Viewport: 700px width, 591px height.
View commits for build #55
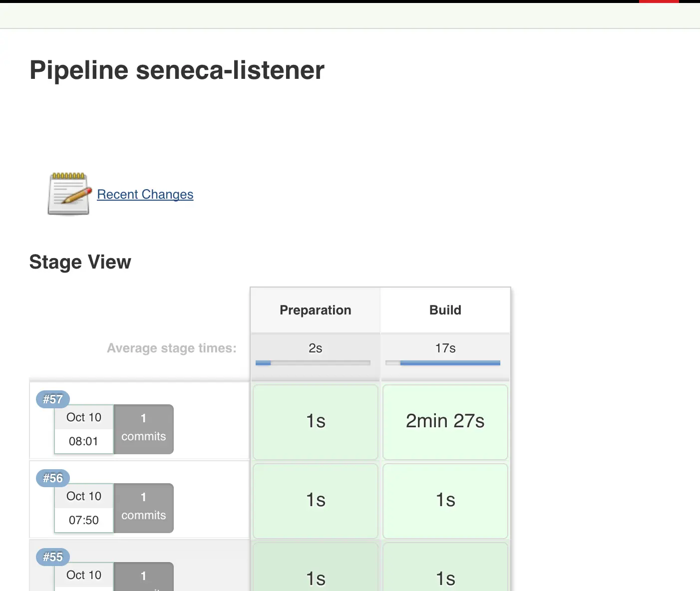click(143, 577)
